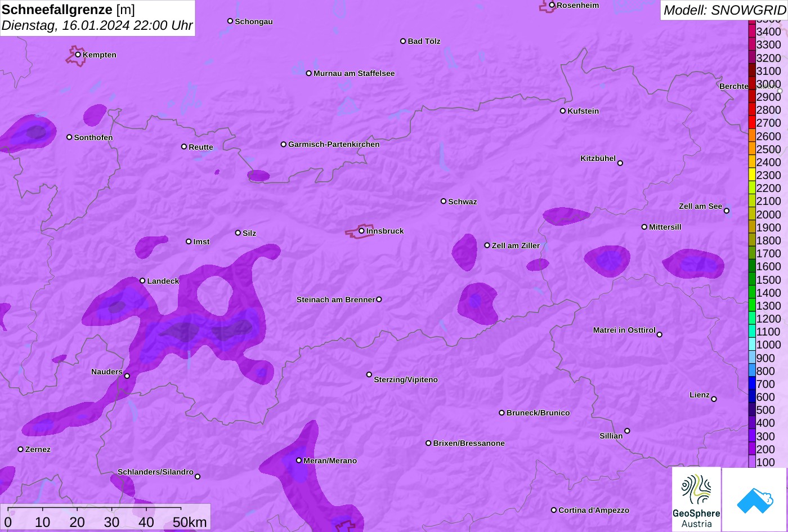Screen dimensions: 788x532
Task: Click the Rosenheim city marker dot
Action: click(552, 5)
